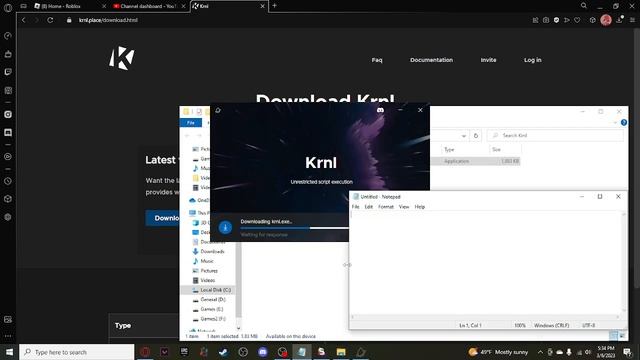Image resolution: width=640 pixels, height=360 pixels.
Task: Click in the Search Krnl field
Action: tap(555, 136)
